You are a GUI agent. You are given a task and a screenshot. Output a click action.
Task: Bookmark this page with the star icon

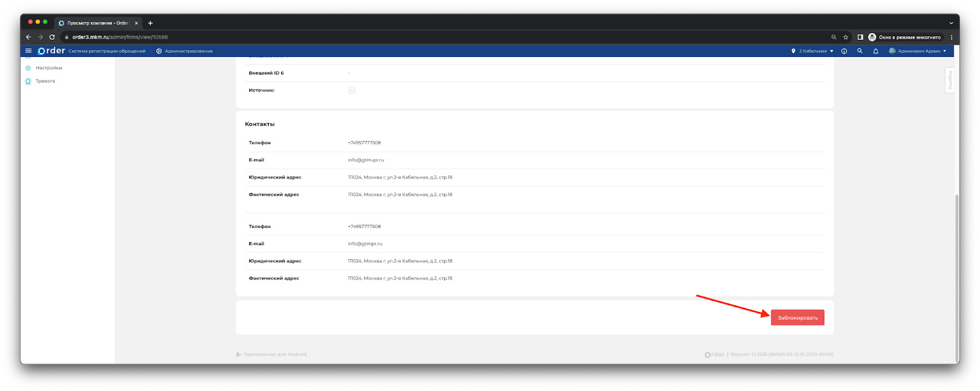click(x=845, y=37)
